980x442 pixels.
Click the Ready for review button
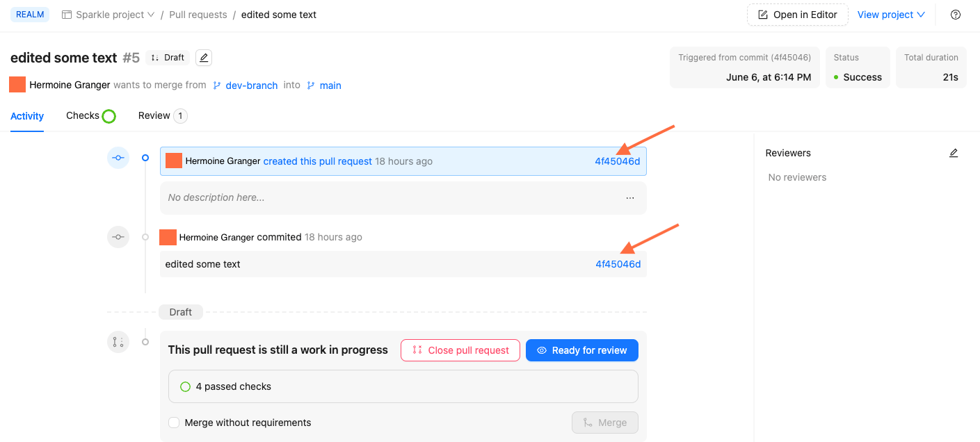tap(581, 350)
